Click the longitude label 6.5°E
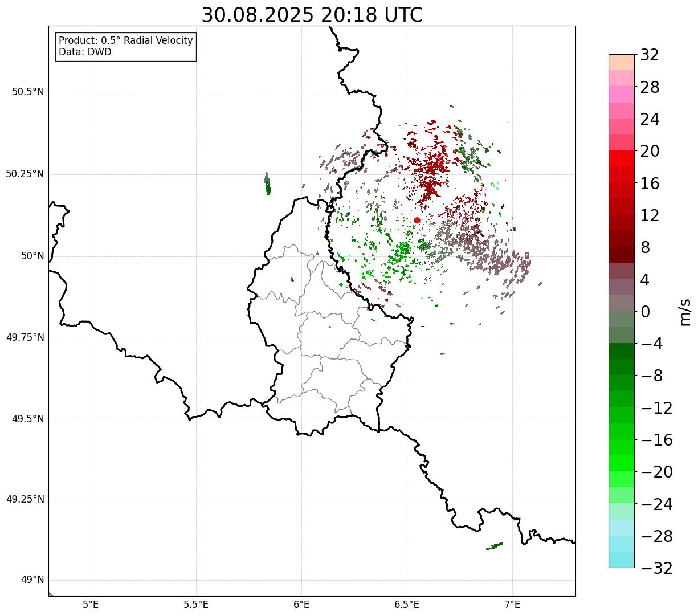The width and height of the screenshot is (698, 616). (x=407, y=604)
